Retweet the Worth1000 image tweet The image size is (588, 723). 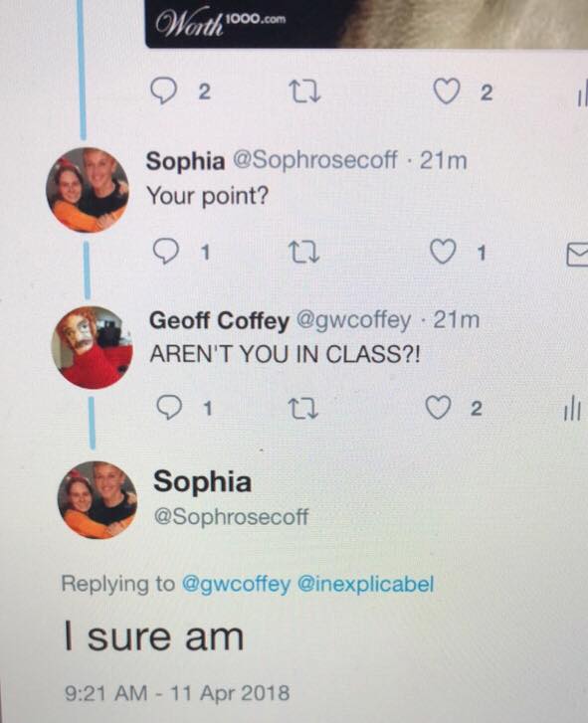[304, 91]
